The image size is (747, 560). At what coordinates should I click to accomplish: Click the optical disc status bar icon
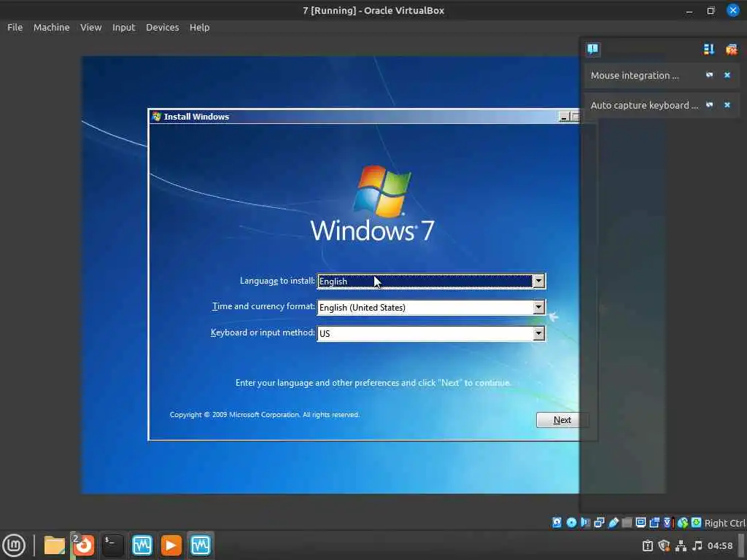[570, 522]
